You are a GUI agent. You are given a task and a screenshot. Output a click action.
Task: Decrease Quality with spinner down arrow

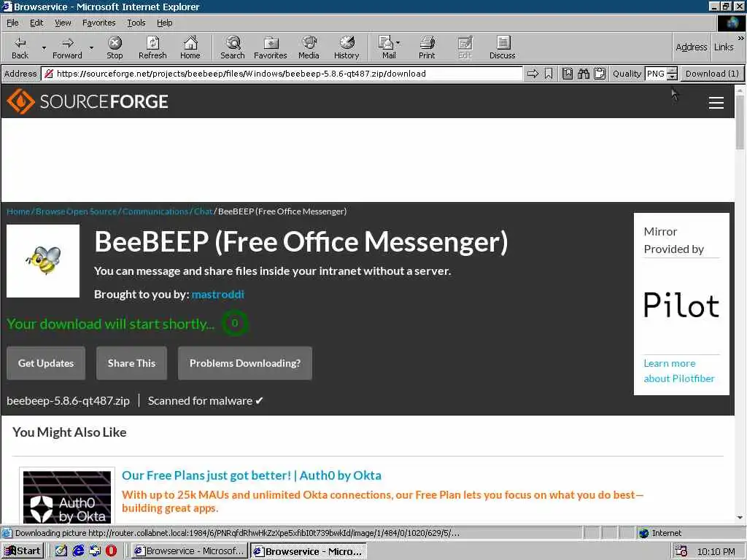point(672,77)
